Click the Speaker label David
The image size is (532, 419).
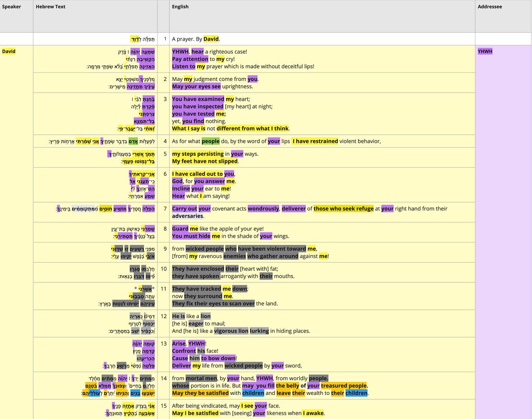(x=9, y=51)
